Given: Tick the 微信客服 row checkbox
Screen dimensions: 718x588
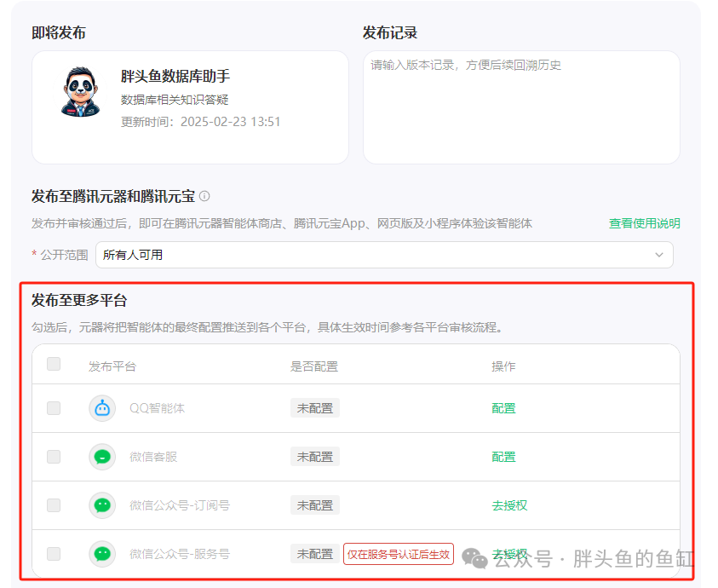Looking at the screenshot, I should tap(54, 457).
